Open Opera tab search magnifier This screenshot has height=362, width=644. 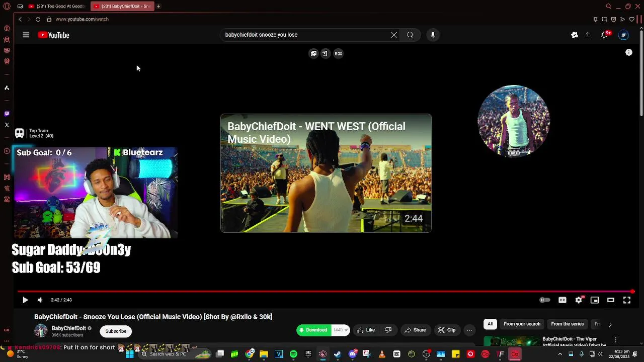click(608, 6)
